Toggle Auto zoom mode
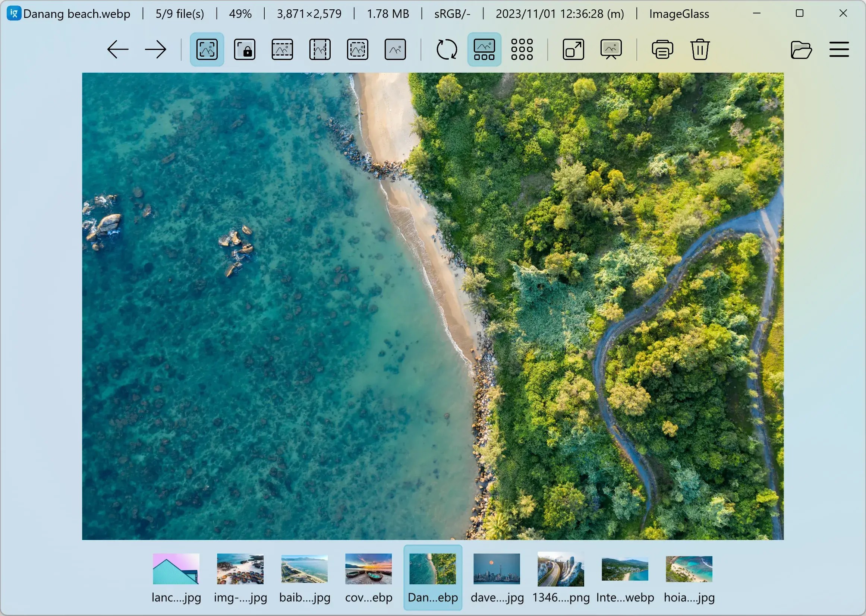The image size is (866, 616). [206, 49]
